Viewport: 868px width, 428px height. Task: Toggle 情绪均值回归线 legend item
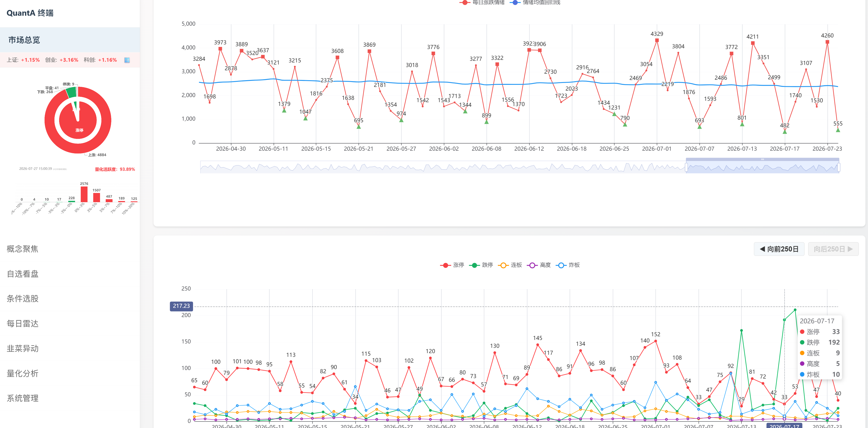click(535, 2)
